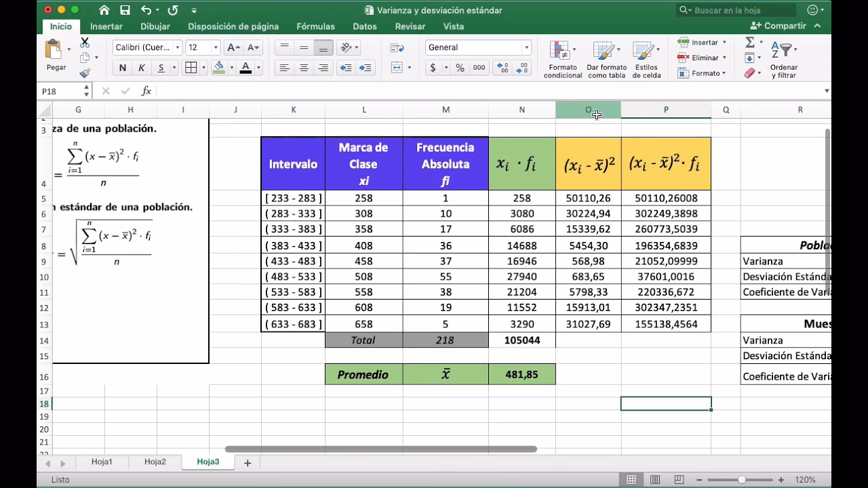Screen dimensions: 868x488
Task: Apply percent style from the ribbon
Action: tap(458, 68)
